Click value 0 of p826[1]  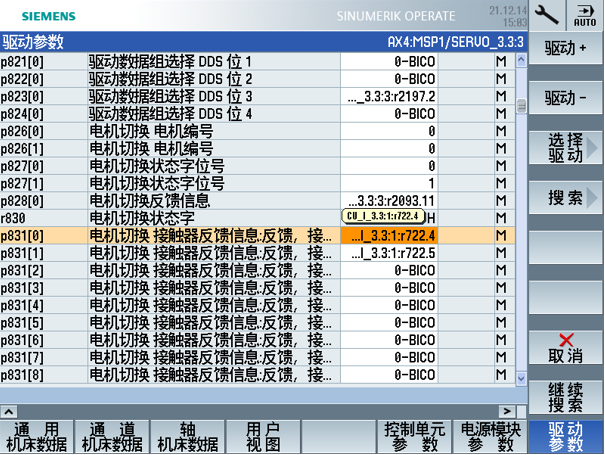[x=389, y=149]
